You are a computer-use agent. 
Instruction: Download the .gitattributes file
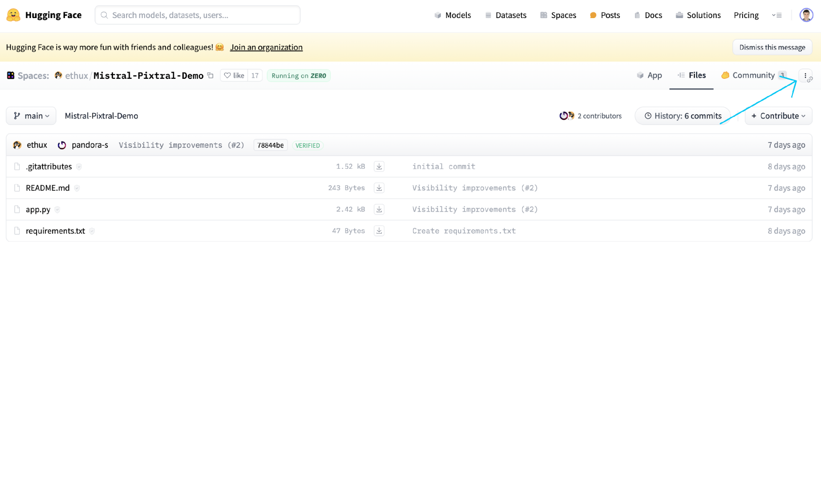[x=379, y=166]
